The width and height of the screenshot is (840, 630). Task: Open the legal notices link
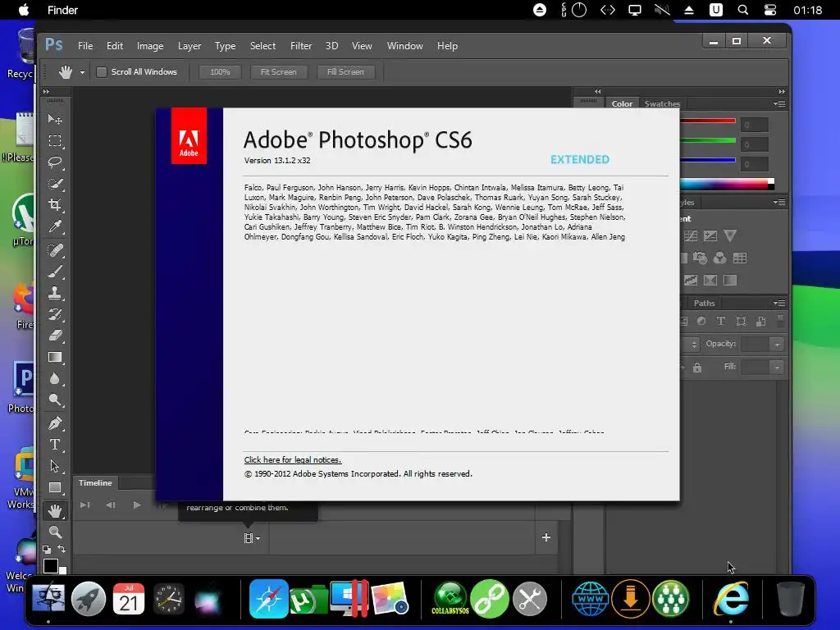[293, 459]
